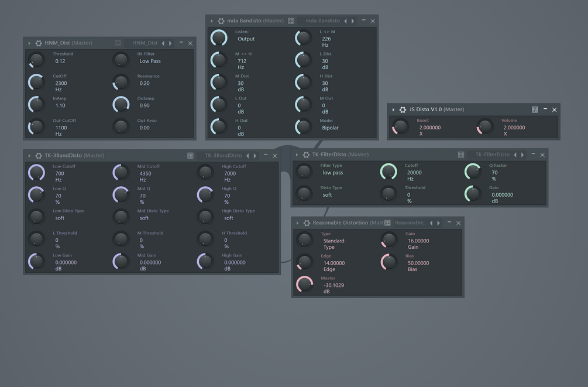The height and width of the screenshot is (387, 588).
Task: Click the TK-3BandDisto preset grid icon
Action: tap(191, 155)
